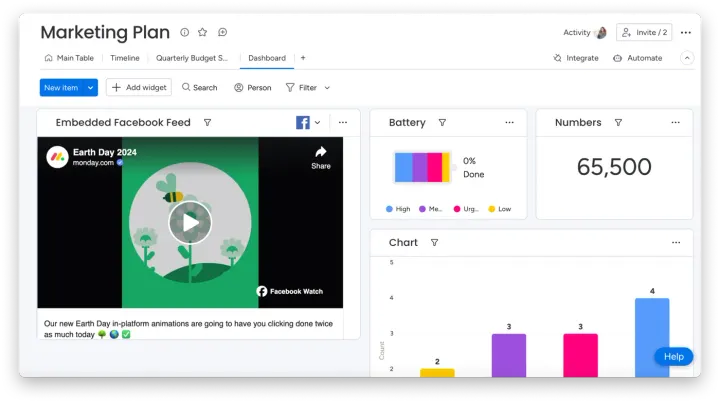Screen dimensions: 720x402
Task: Filter the Battery widget
Action: 442,123
